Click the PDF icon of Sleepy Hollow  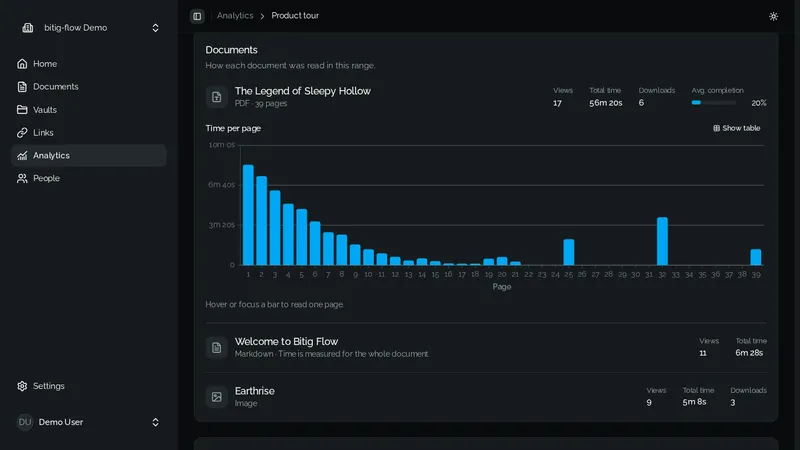pos(216,97)
